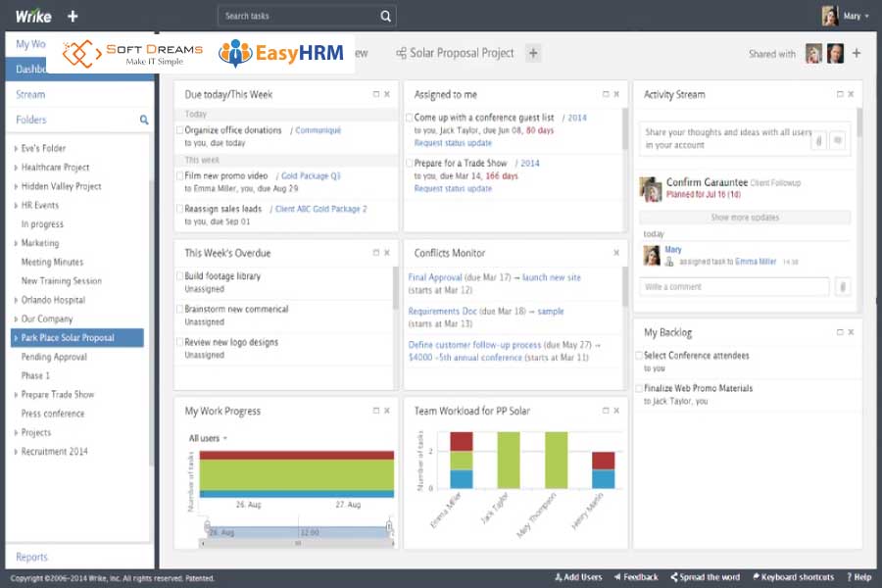
Task: Expand the Orlando Hospital folder
Action: [16, 300]
